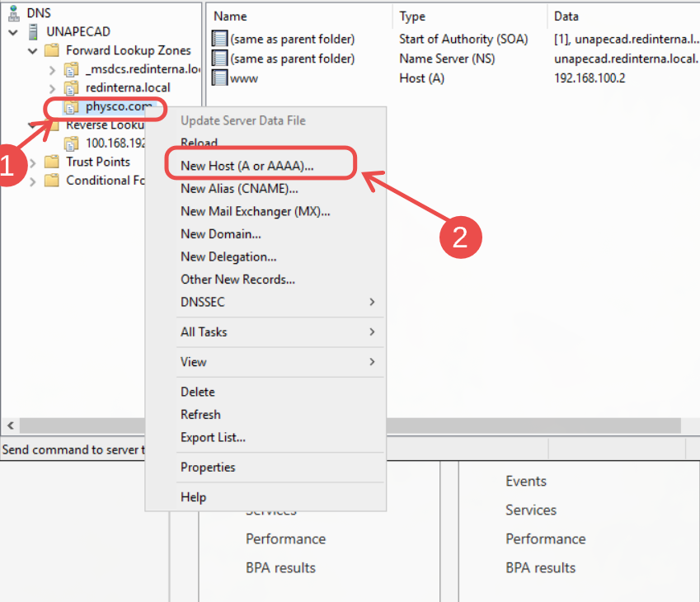
Task: Expand the Conditional Forwarders node
Action: pos(33,181)
